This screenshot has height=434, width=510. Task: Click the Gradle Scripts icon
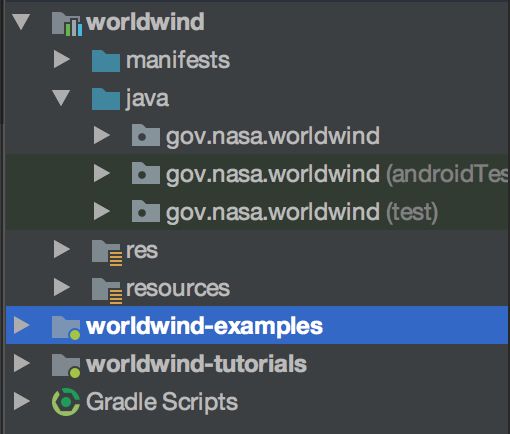(x=66, y=402)
